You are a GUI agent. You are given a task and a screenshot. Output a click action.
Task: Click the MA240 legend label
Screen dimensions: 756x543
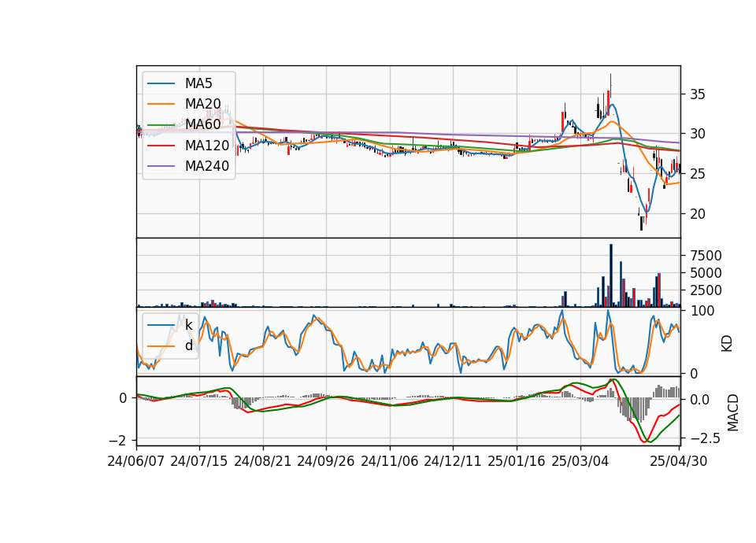(207, 166)
